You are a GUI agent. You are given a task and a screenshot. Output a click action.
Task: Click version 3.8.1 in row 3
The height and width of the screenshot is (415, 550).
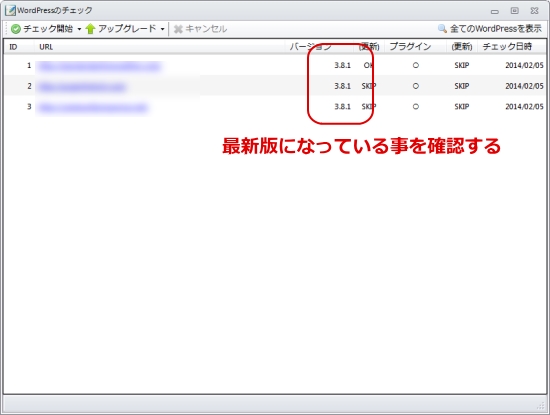(x=342, y=107)
